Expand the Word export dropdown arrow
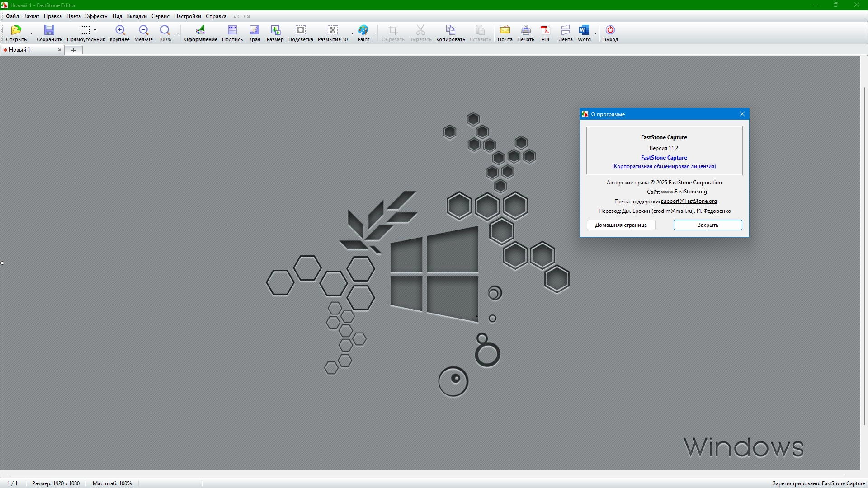868x488 pixels. point(595,33)
